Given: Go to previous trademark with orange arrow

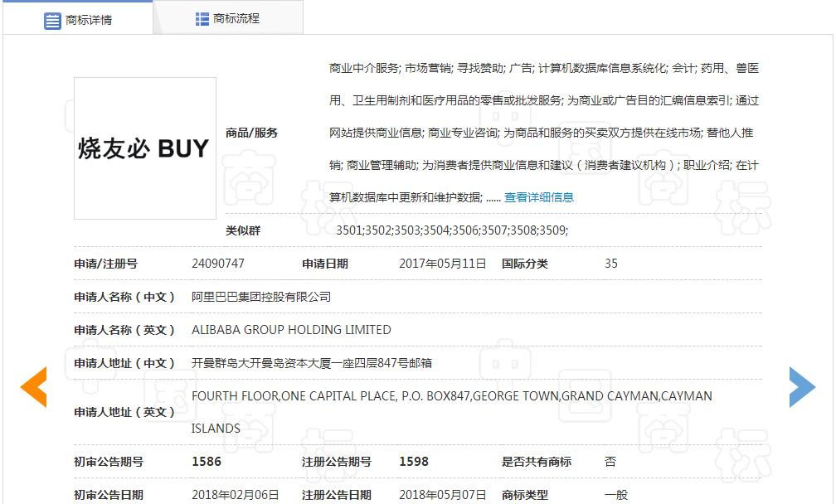Looking at the screenshot, I should 34,387.
